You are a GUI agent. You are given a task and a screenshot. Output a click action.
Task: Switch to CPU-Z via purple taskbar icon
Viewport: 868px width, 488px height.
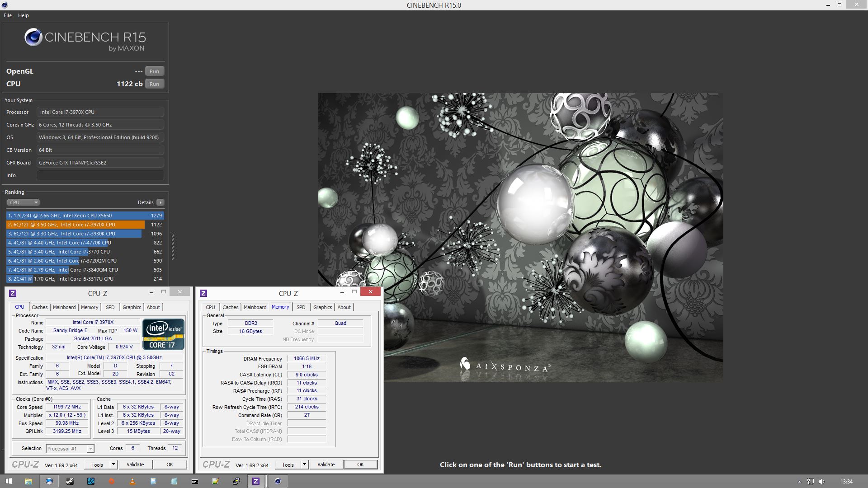(x=256, y=481)
